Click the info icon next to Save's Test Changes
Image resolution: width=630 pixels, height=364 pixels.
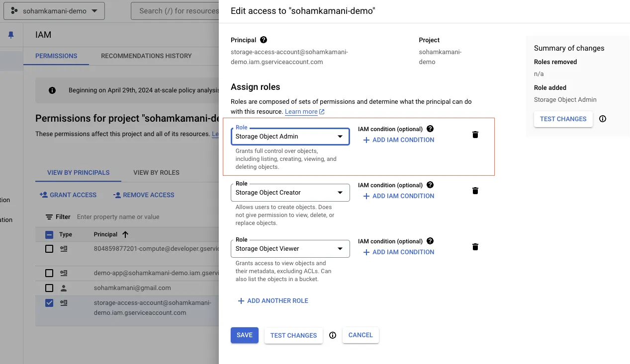click(x=333, y=335)
